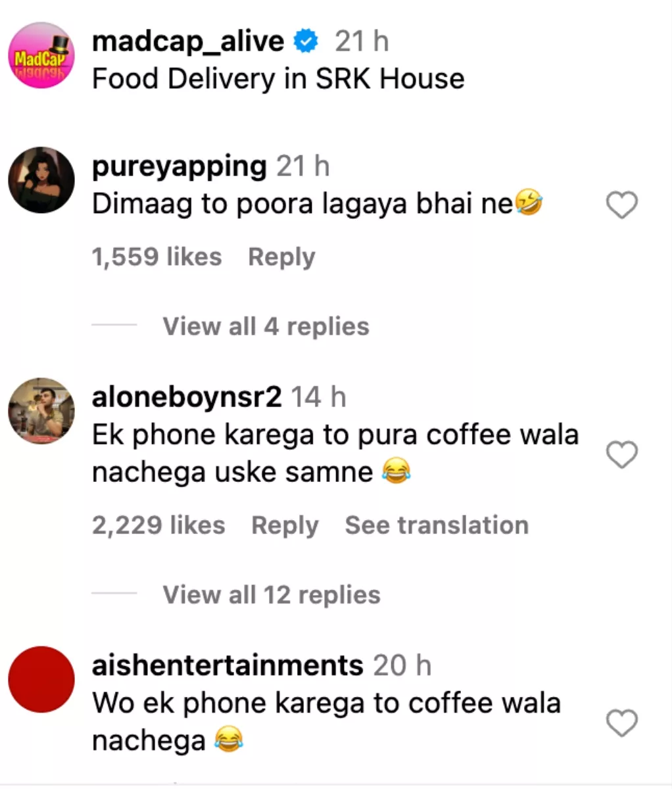Viewport: 672px width, 789px height.
Task: Open the aloneboynsr2 username link
Action: pos(187,397)
